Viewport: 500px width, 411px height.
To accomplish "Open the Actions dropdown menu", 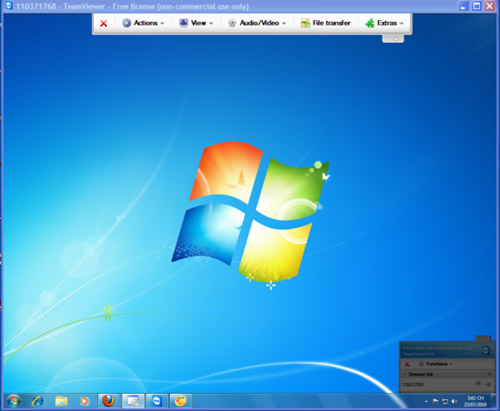I will tap(143, 23).
